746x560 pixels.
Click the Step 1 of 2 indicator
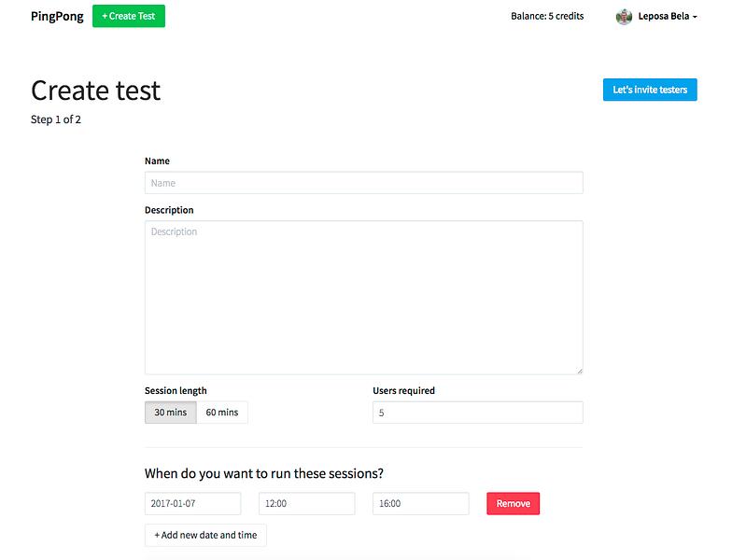tap(56, 119)
